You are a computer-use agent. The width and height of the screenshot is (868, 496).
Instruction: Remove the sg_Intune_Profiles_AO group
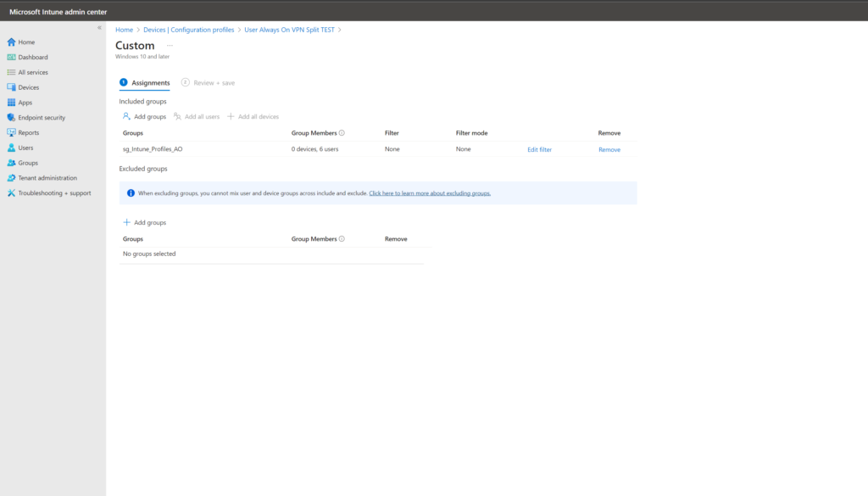[609, 149]
